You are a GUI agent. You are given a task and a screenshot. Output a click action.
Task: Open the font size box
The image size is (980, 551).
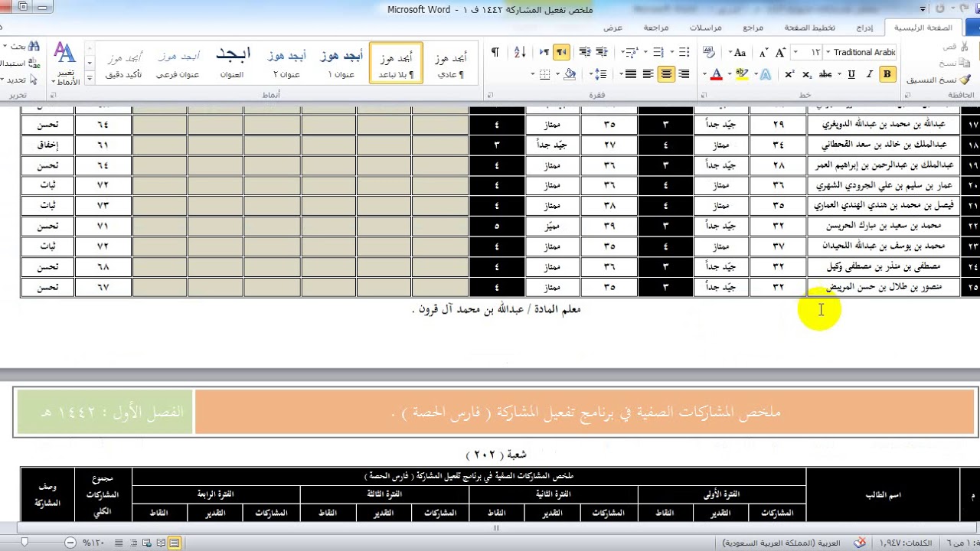coord(807,52)
